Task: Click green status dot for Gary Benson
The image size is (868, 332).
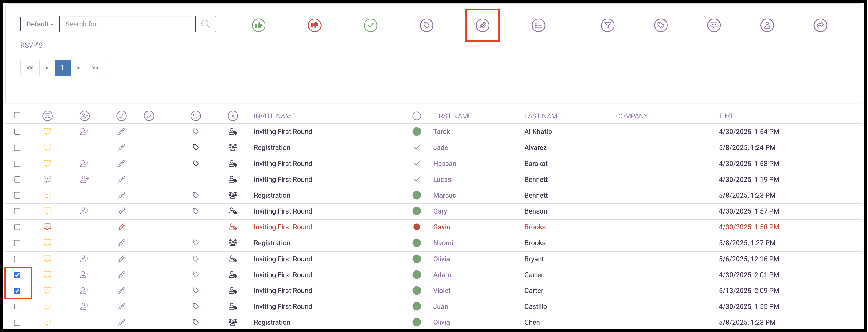Action: click(x=417, y=211)
